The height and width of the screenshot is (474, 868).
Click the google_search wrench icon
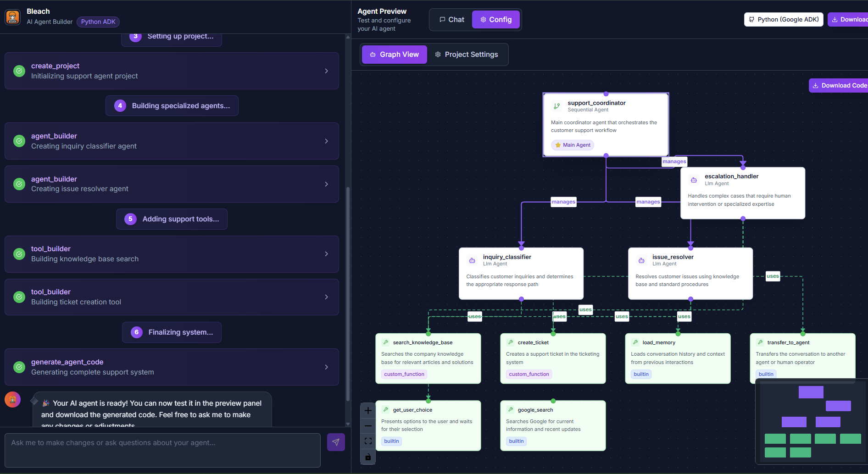[511, 410]
